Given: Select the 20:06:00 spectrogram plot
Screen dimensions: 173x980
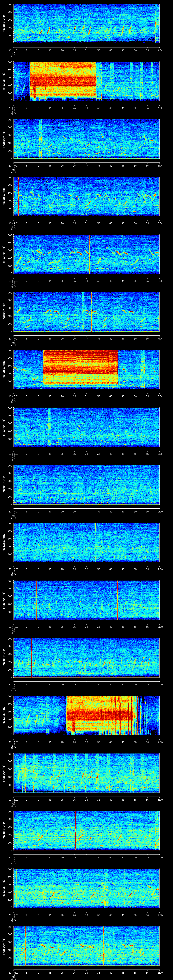Looking at the screenshot, I should pyautogui.click(x=86, y=312).
